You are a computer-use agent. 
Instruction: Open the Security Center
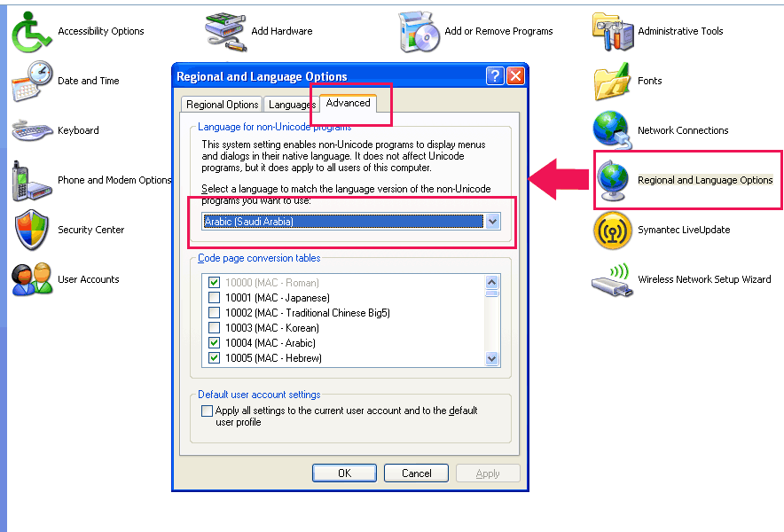[67, 229]
